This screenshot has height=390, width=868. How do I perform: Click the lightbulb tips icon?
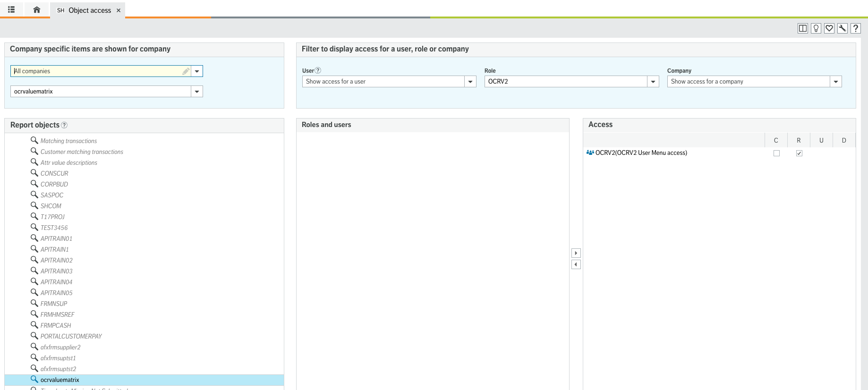pyautogui.click(x=816, y=28)
